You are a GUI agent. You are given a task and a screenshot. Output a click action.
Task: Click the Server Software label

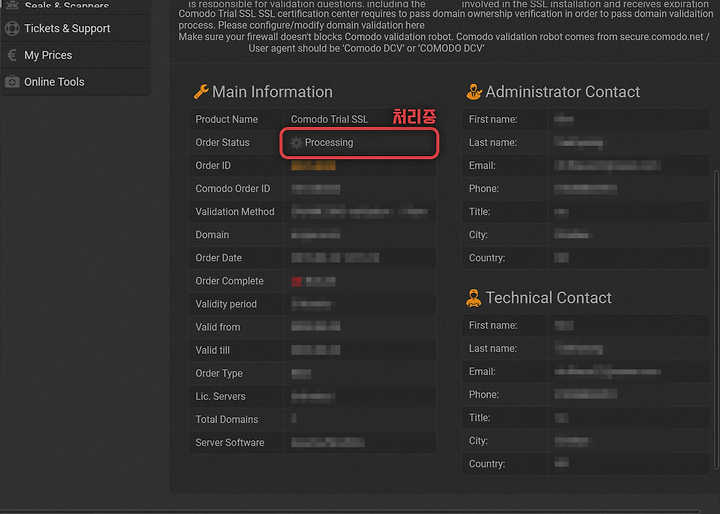[230, 442]
